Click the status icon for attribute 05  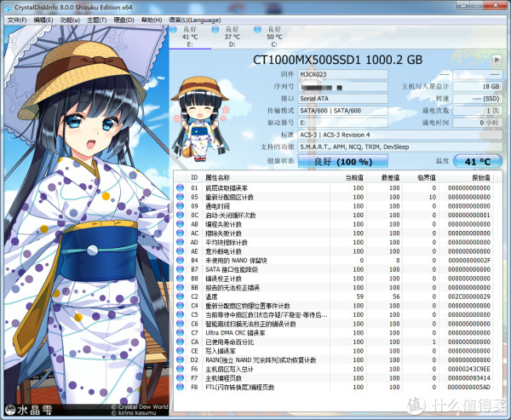(x=180, y=197)
